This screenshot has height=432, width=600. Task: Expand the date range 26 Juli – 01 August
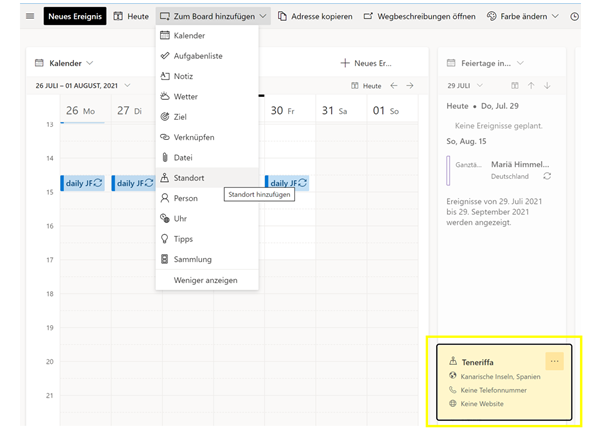(x=84, y=86)
